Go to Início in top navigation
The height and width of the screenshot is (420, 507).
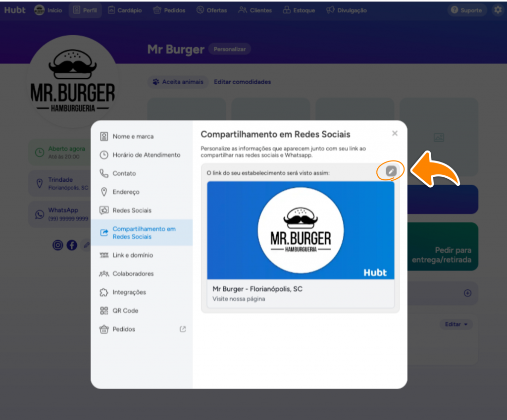(x=48, y=10)
